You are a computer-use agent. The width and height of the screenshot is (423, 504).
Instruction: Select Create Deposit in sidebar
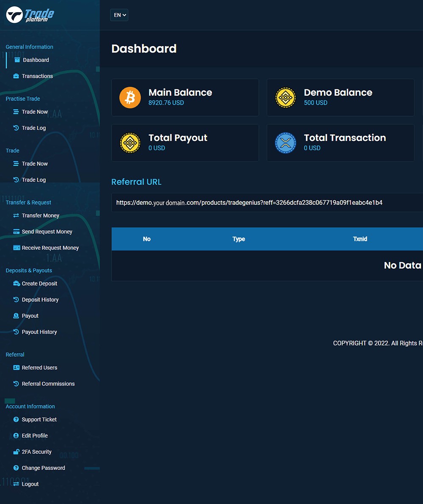click(39, 284)
